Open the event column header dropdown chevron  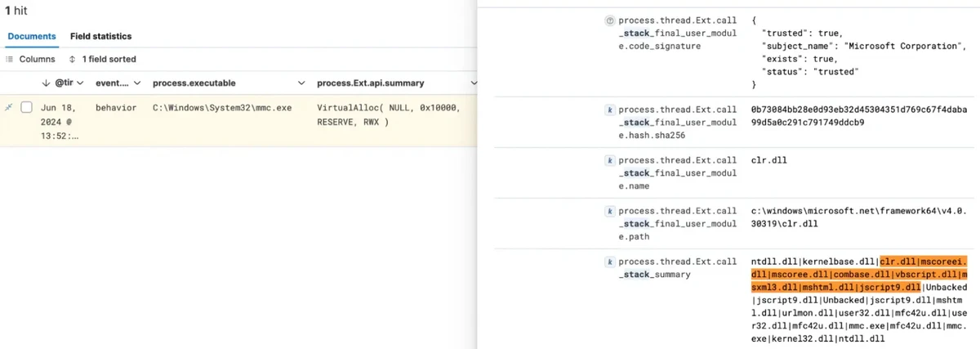(136, 83)
